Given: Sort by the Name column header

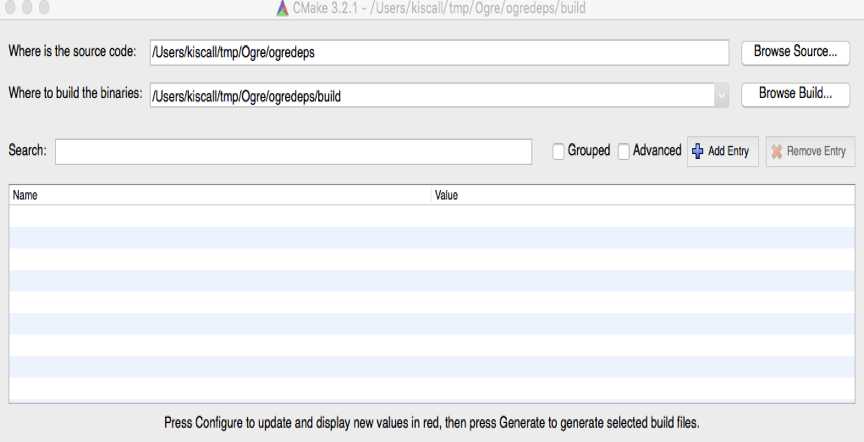Looking at the screenshot, I should point(220,195).
